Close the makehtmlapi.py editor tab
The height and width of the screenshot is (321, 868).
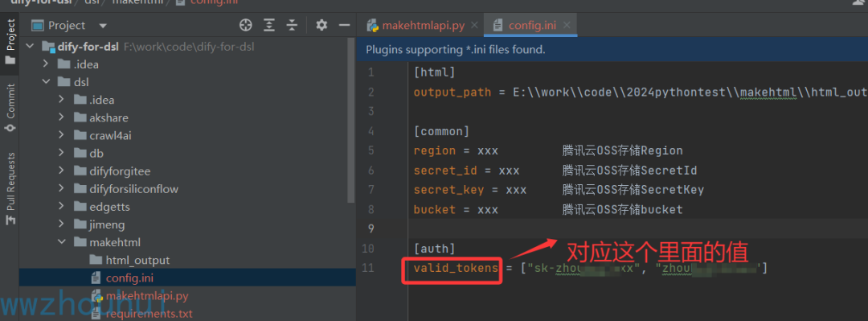(474, 25)
